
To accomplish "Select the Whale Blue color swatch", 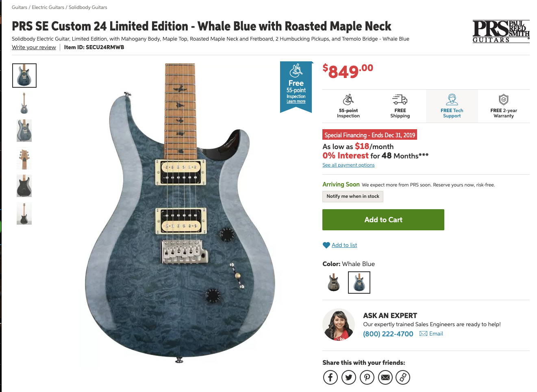I will point(359,282).
